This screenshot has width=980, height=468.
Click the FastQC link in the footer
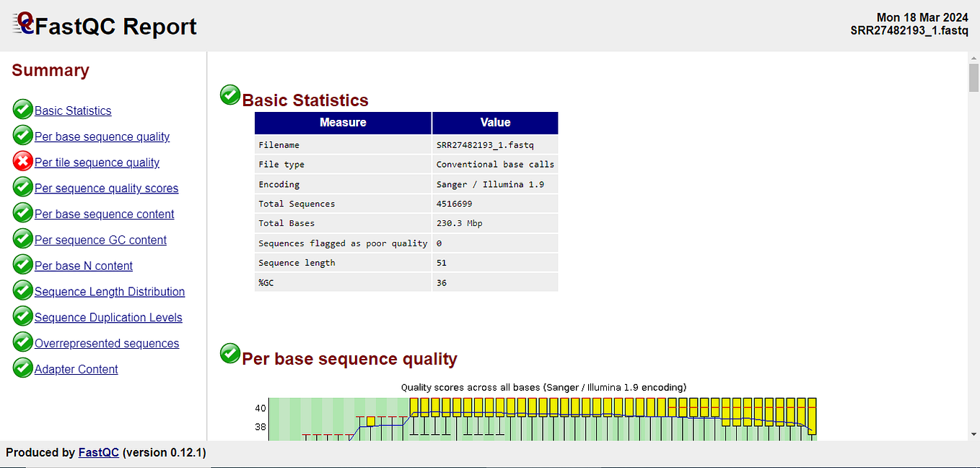click(98, 452)
